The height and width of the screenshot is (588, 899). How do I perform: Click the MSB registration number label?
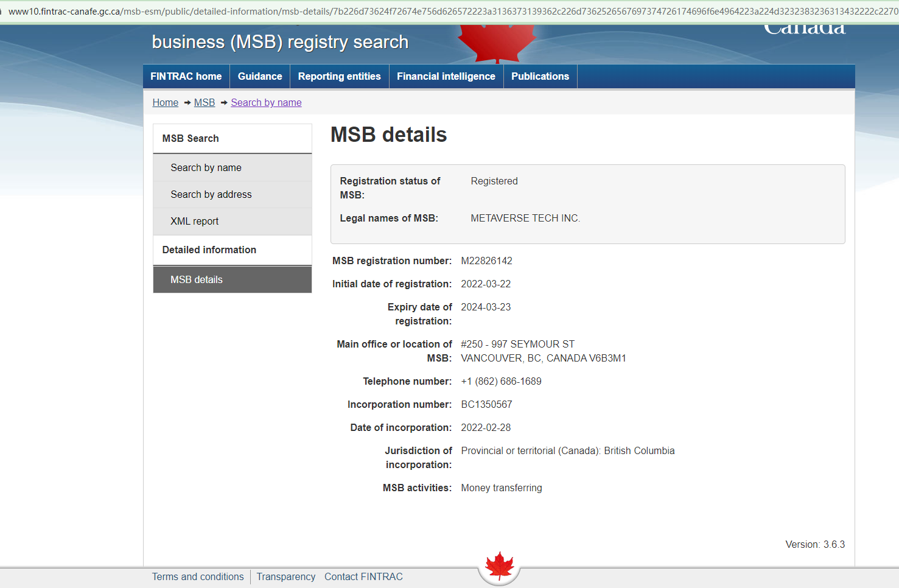[x=392, y=261]
